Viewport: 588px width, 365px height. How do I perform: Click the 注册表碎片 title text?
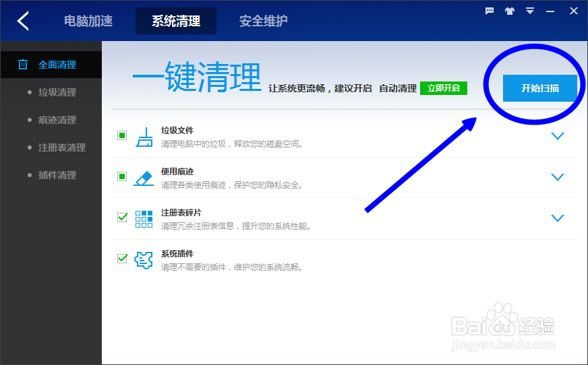tap(181, 213)
